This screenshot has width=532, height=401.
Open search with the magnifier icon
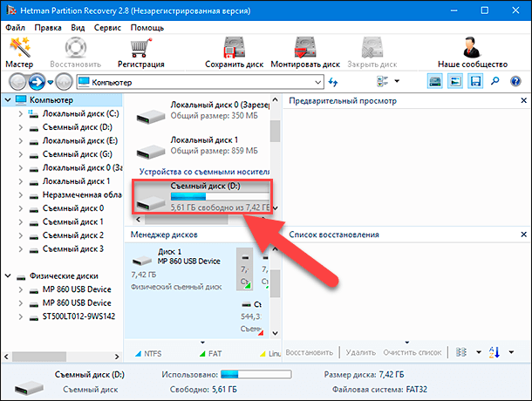click(495, 81)
